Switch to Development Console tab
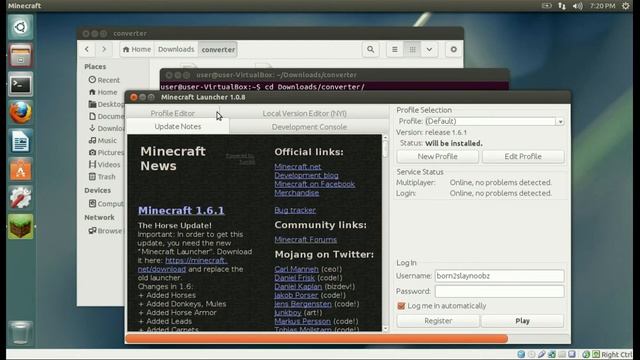This screenshot has width=640, height=360. click(x=309, y=127)
